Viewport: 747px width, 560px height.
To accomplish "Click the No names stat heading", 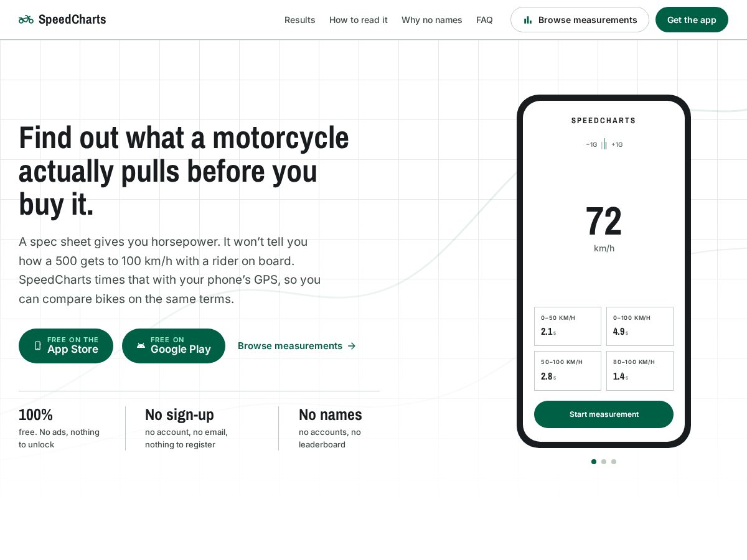I will (x=331, y=415).
